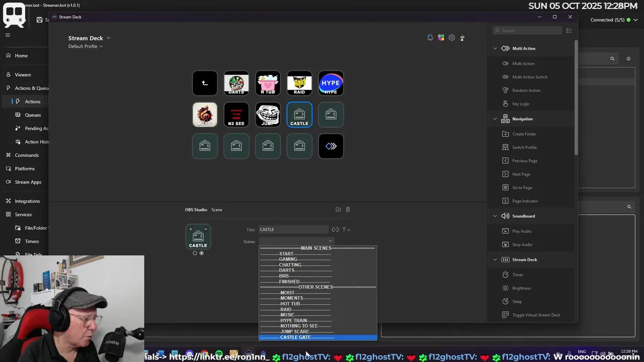The width and height of the screenshot is (644, 362).
Task: Select the back arrow key on the deck
Action: [x=205, y=83]
